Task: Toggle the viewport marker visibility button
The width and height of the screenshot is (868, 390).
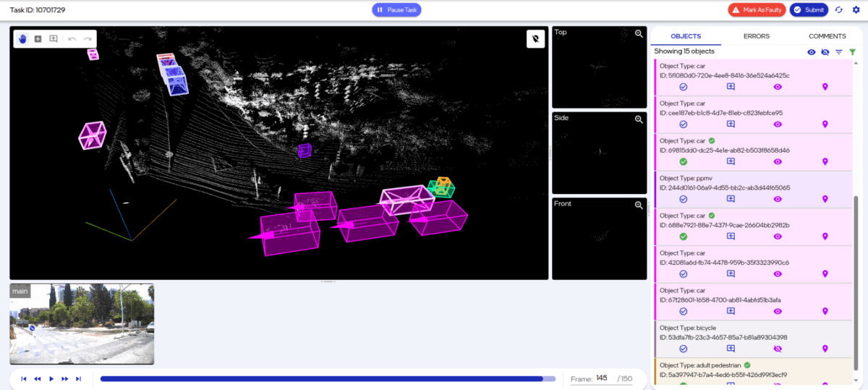Action: [x=535, y=39]
